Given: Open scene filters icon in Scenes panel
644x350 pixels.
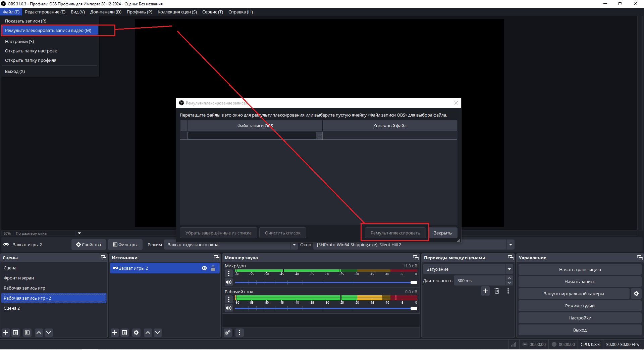Looking at the screenshot, I should (27, 333).
